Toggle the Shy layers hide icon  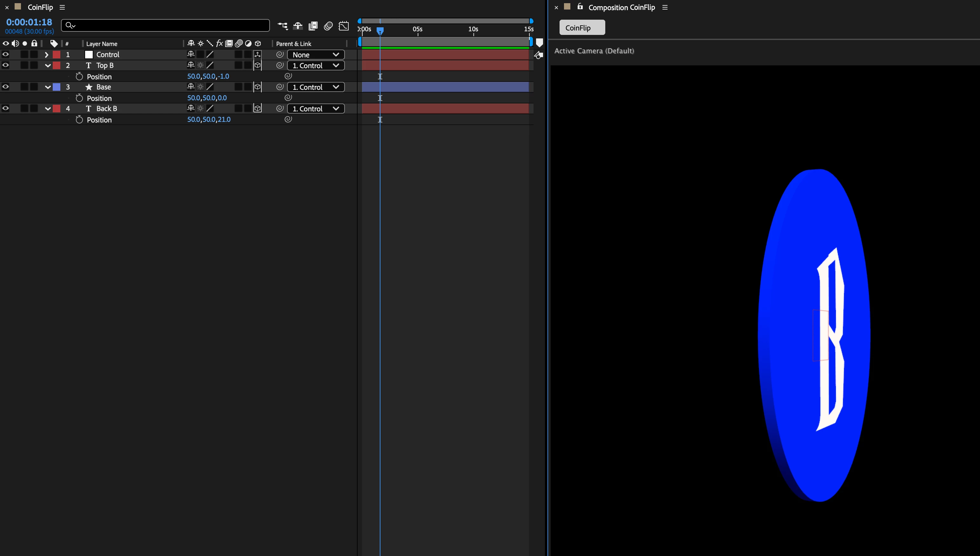[298, 26]
